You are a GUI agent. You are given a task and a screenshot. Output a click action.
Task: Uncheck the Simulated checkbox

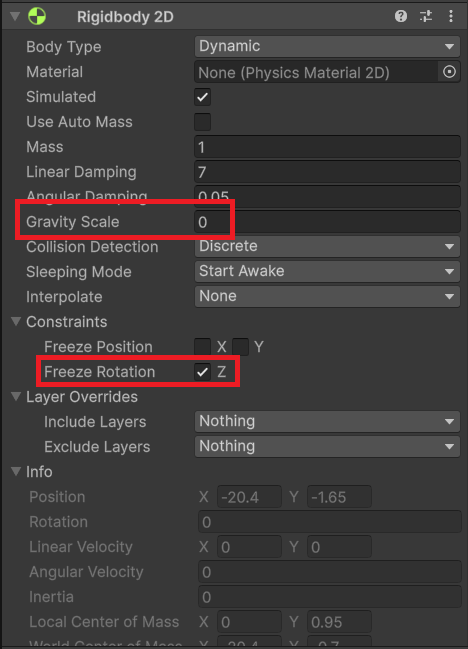pos(202,97)
